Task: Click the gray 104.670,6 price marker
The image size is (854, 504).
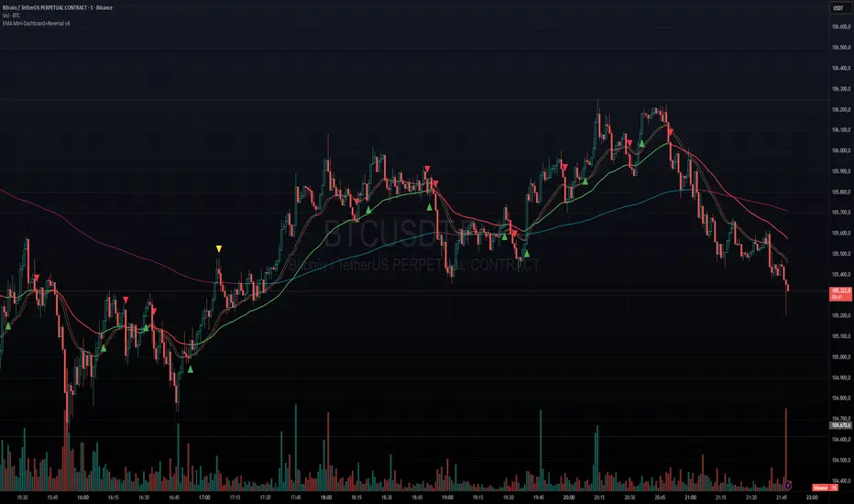Action: tap(840, 425)
